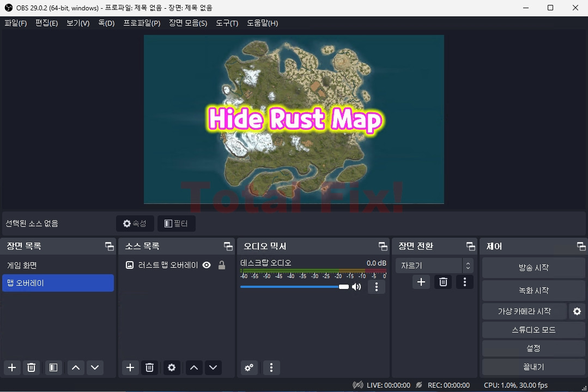Click 녹화 시작 to start recording
The image size is (588, 392).
click(x=534, y=291)
